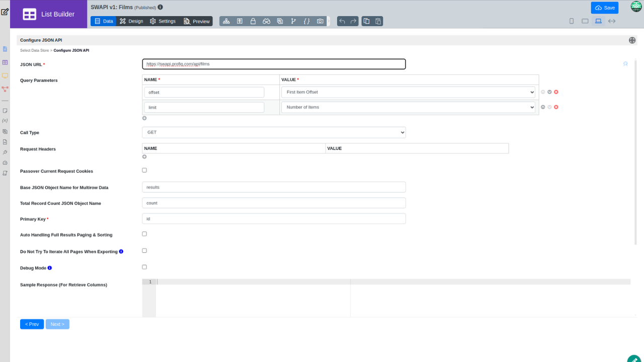Screen dimensions: 644x362
Task: Click the Save button
Action: 604,8
